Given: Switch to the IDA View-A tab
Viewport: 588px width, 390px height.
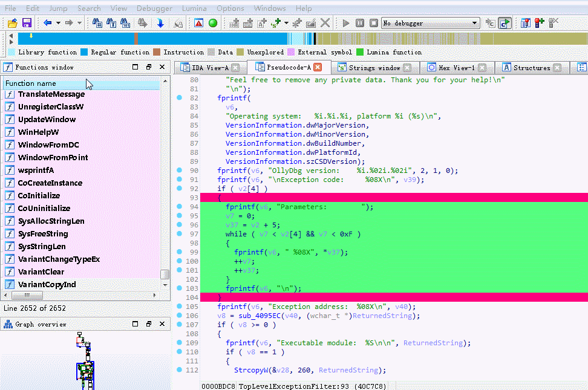Looking at the screenshot, I should (x=211, y=68).
